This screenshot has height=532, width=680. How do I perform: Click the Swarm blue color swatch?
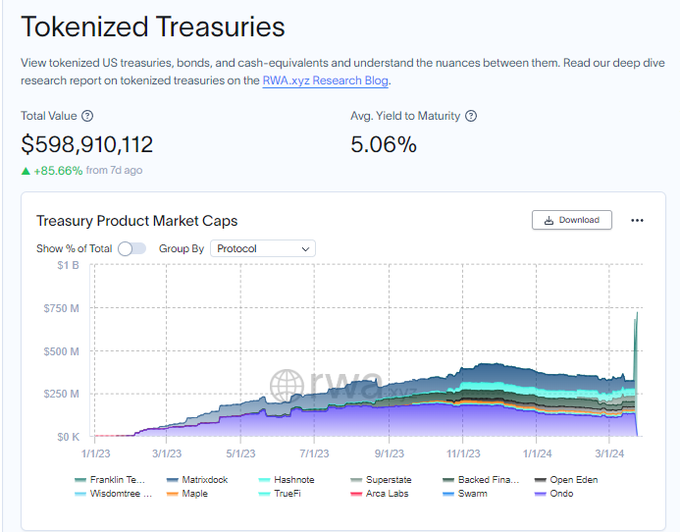(x=448, y=494)
